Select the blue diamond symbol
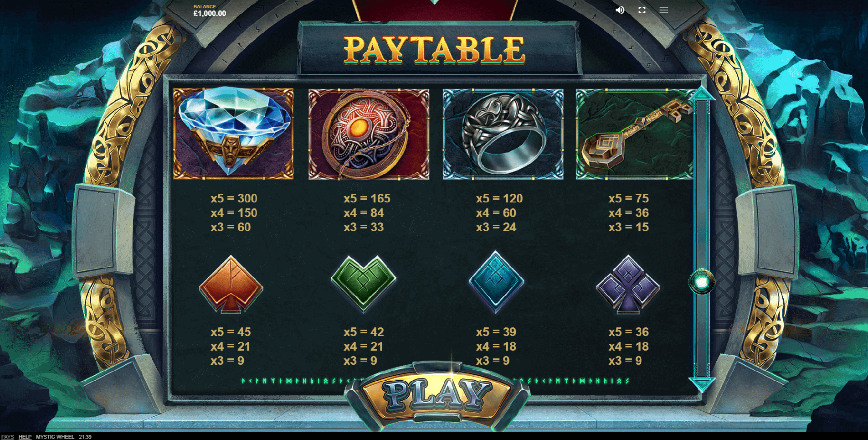The height and width of the screenshot is (440, 868). coord(233,134)
